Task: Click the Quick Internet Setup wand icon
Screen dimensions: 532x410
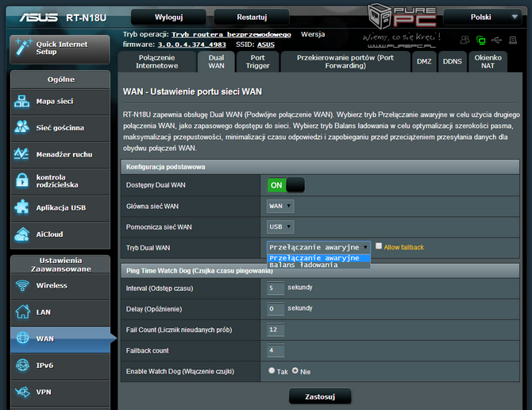Action: coord(23,47)
